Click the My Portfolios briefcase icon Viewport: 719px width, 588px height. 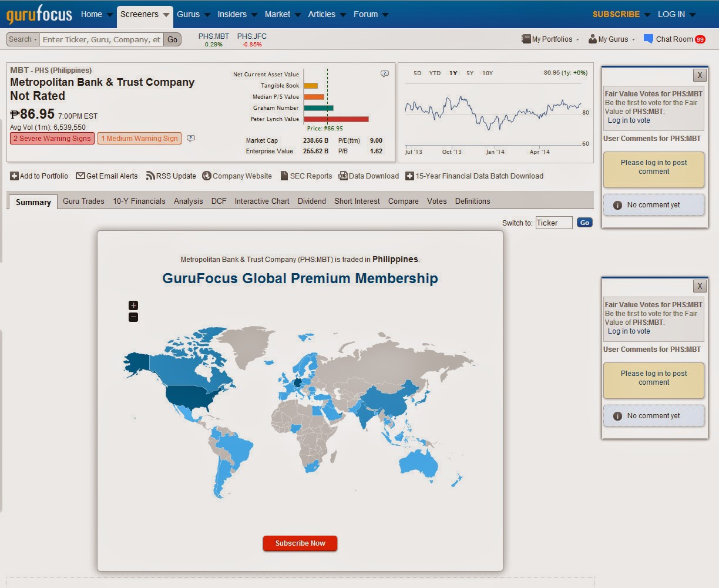[x=526, y=39]
